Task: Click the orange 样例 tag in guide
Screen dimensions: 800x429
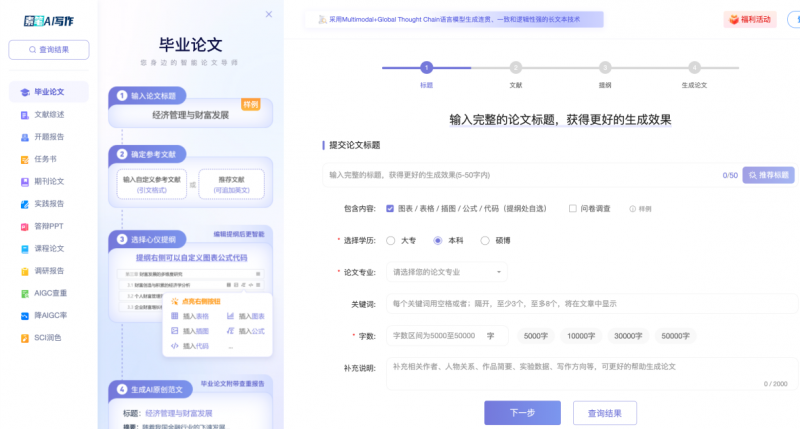Action: pyautogui.click(x=251, y=105)
